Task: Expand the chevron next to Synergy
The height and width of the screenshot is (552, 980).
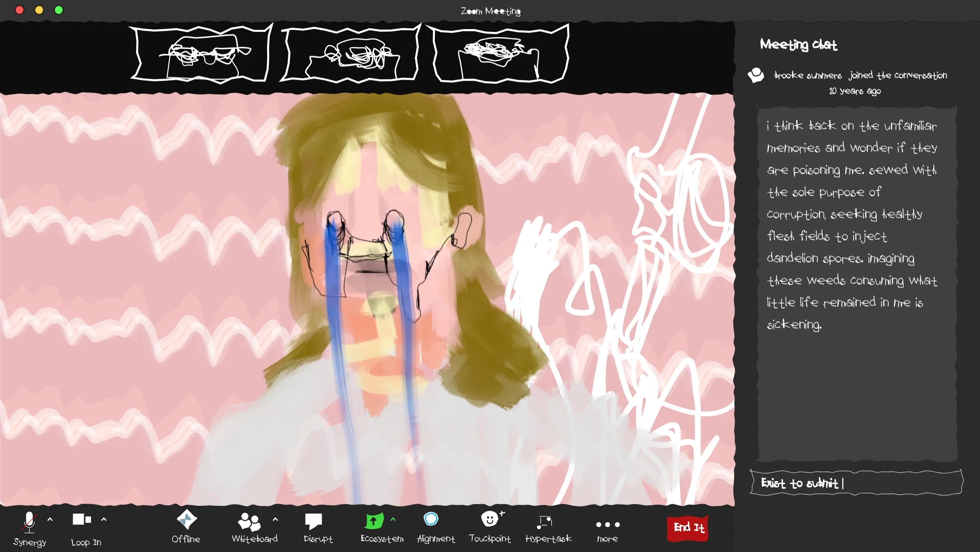Action: click(50, 519)
